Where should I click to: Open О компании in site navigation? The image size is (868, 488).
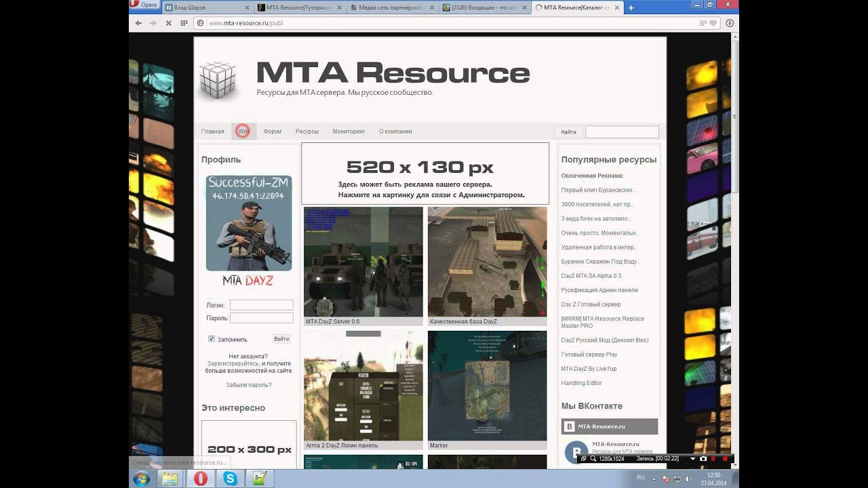tap(395, 131)
